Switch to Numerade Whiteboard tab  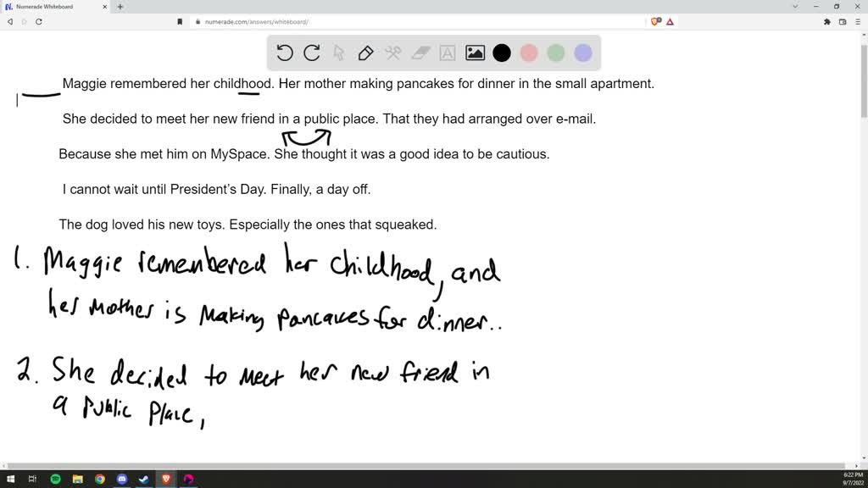point(55,7)
